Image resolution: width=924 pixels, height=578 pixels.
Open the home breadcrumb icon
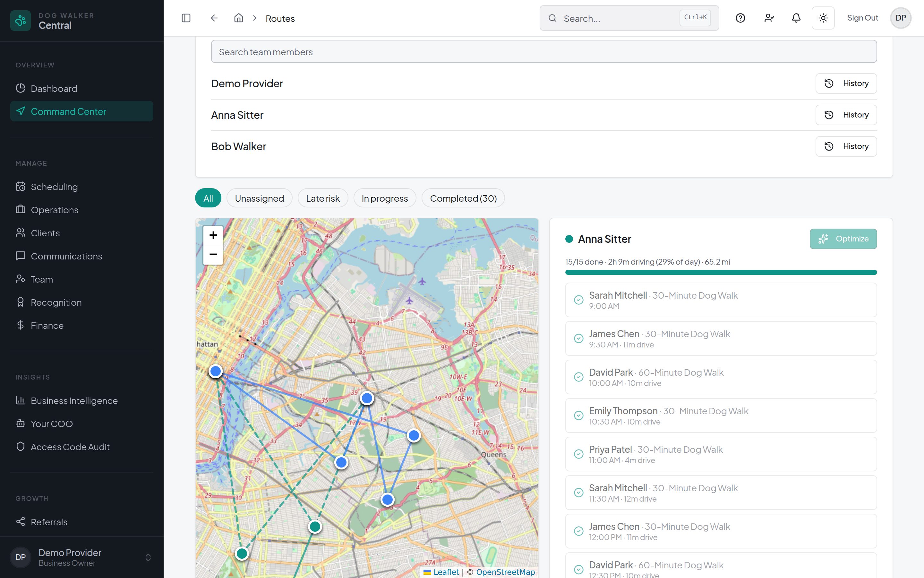coord(239,18)
